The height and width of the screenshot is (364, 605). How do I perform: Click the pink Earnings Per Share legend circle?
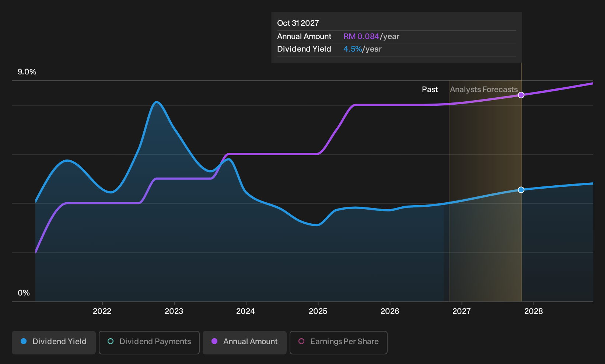click(x=301, y=342)
